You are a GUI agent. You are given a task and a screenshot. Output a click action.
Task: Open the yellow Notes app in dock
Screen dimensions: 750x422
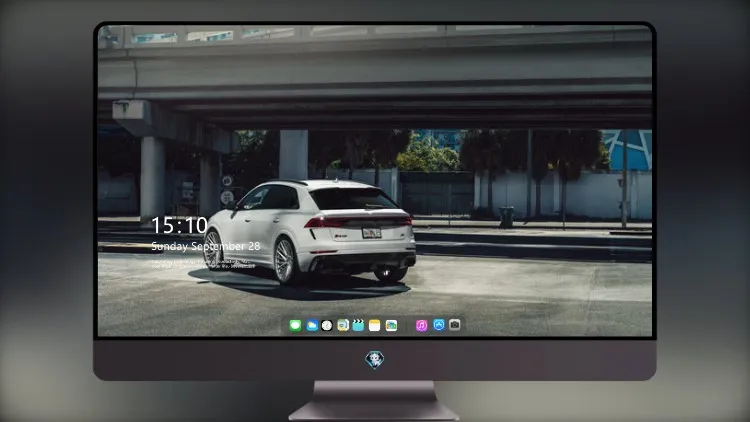[375, 326]
